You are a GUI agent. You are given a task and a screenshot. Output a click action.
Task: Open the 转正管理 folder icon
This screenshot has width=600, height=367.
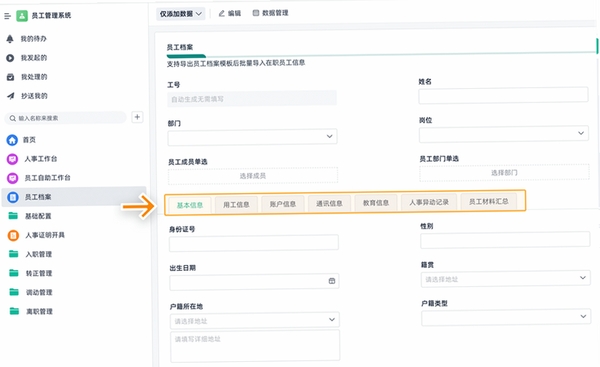pos(14,273)
